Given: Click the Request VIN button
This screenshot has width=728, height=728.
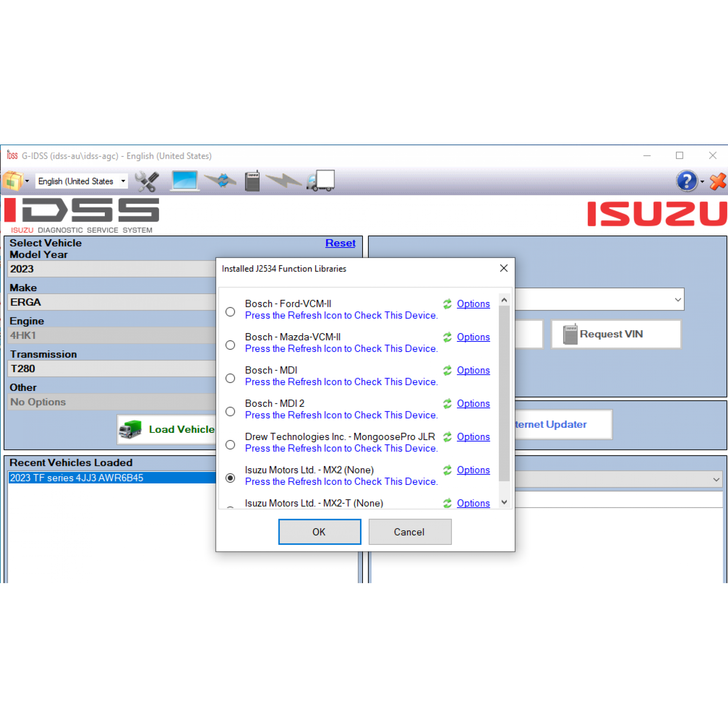Looking at the screenshot, I should (616, 334).
